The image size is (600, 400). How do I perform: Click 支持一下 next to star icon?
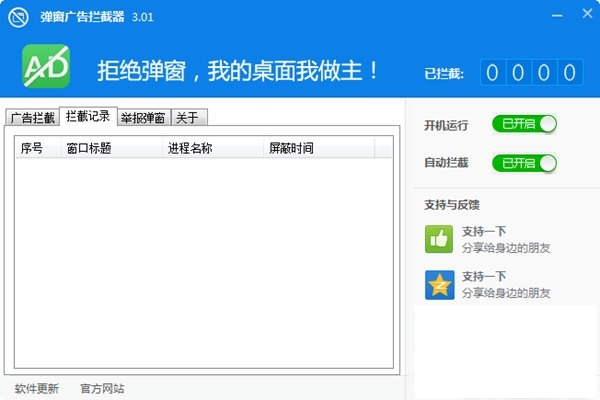[484, 276]
